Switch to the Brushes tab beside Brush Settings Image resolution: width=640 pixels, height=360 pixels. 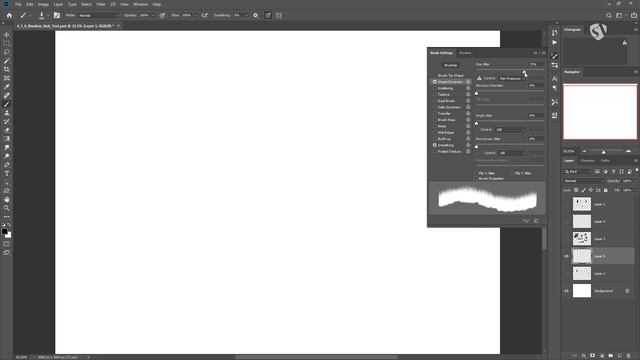pos(465,53)
